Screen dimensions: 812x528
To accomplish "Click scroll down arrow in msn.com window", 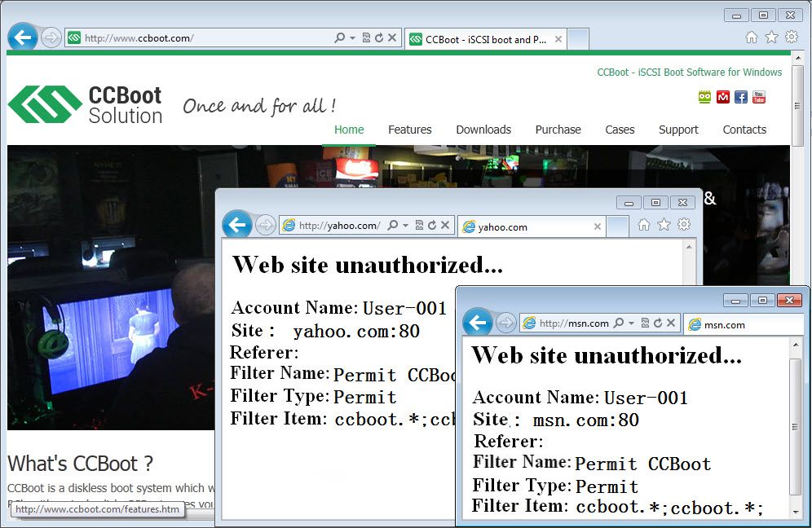I will pyautogui.click(x=796, y=513).
